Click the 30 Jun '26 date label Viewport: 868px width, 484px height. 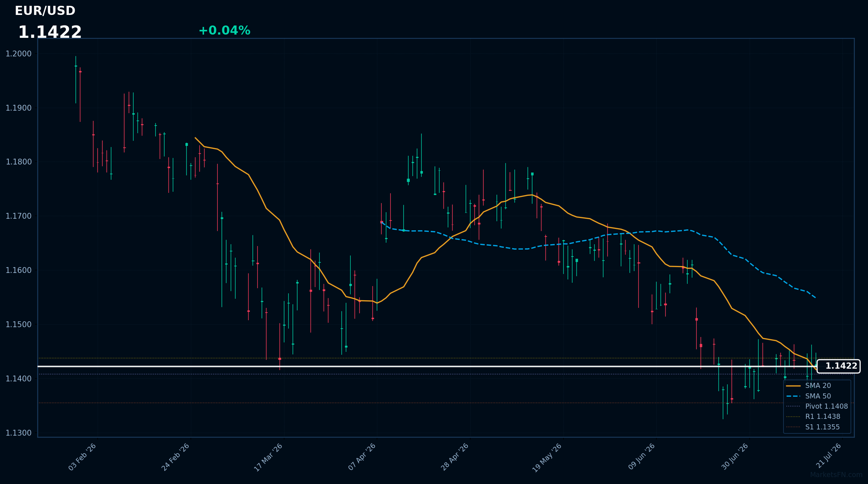pos(735,457)
